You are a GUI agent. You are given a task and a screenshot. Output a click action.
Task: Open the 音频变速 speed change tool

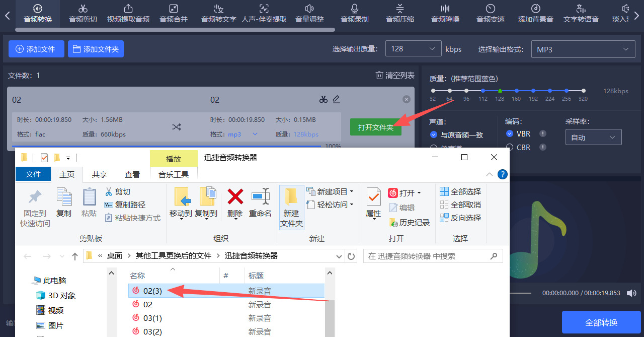pyautogui.click(x=491, y=13)
